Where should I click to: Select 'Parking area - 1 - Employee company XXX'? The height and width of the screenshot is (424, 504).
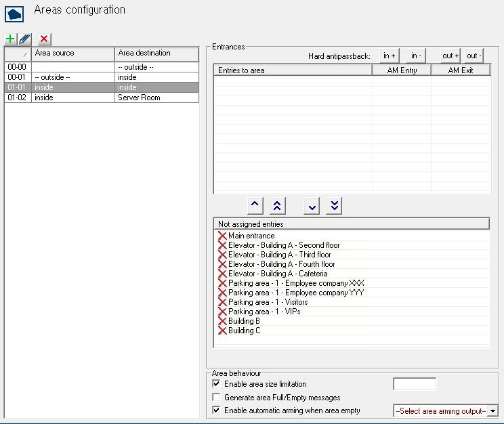point(296,283)
